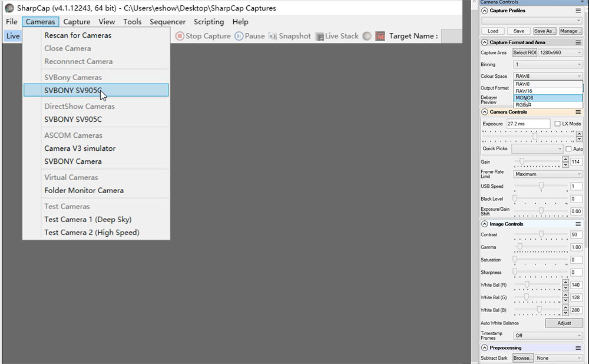Open the Camera Controls section hamburger menu

(578, 112)
